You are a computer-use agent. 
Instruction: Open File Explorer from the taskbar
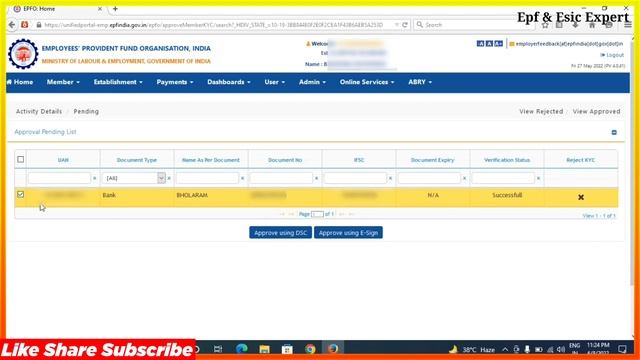tap(264, 349)
